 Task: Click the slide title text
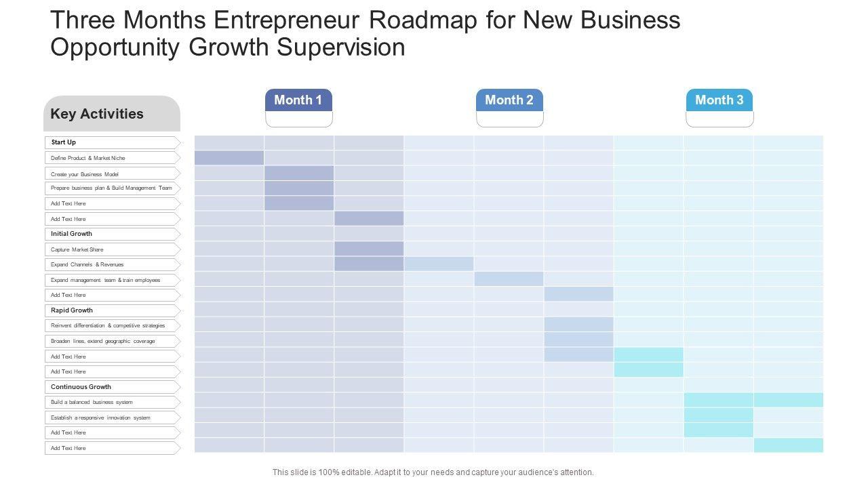[x=366, y=34]
